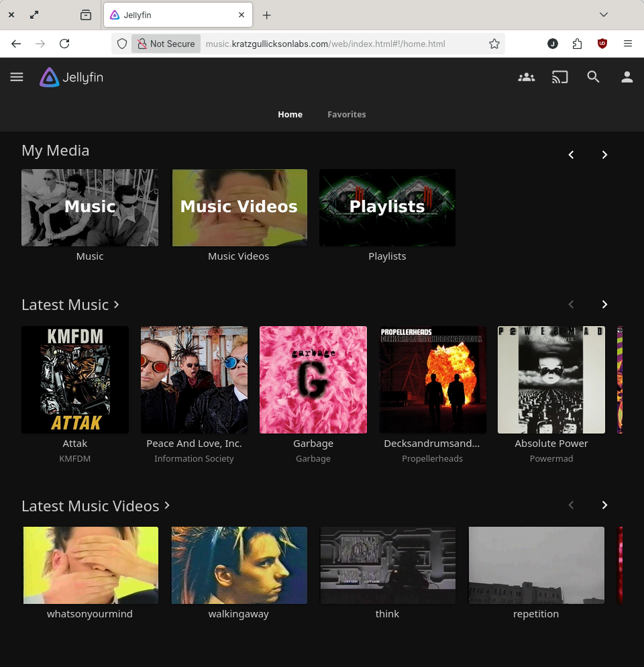
Task: Click the Propellerheads artist name link
Action: pyautogui.click(x=432, y=459)
